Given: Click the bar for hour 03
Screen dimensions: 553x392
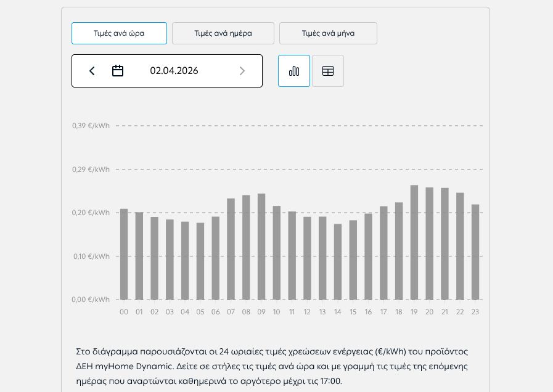Looking at the screenshot, I should [170, 259].
